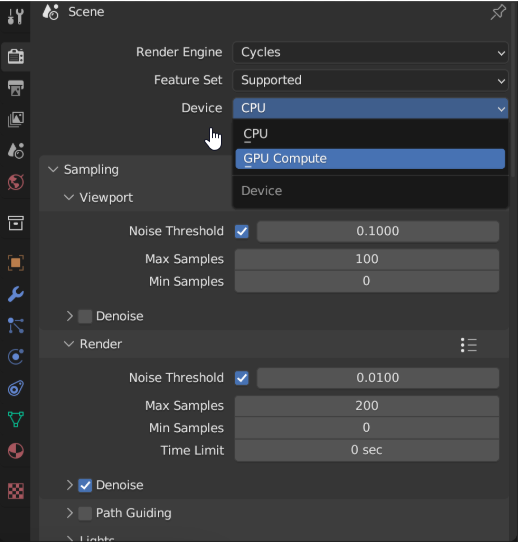The height and width of the screenshot is (542, 518).
Task: Open the Particles properties tab
Action: tap(16, 326)
